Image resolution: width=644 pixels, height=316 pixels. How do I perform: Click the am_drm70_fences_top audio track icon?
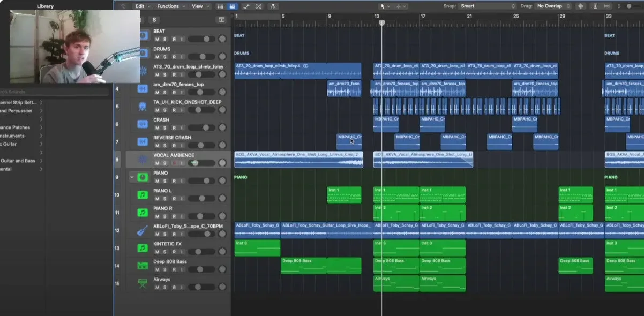(x=143, y=88)
